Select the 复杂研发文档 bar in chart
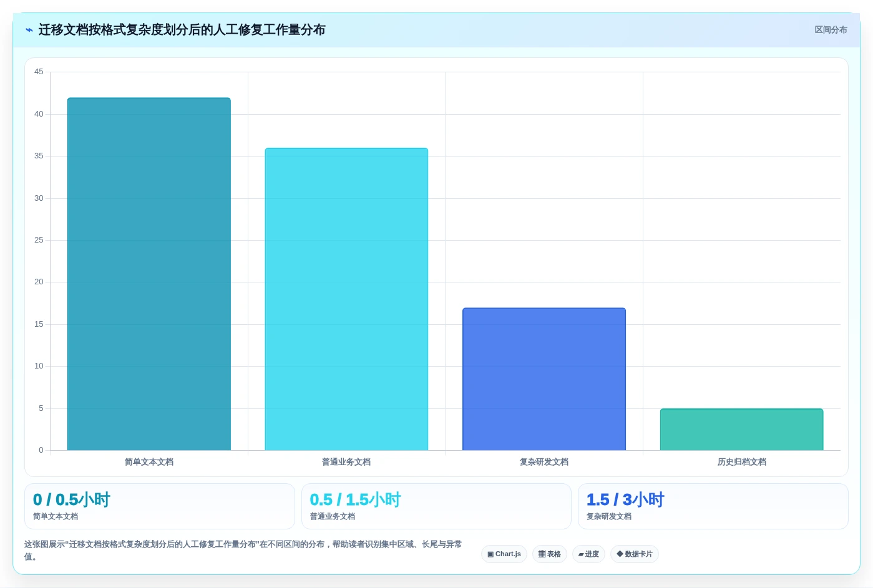The image size is (873, 588). coord(544,379)
